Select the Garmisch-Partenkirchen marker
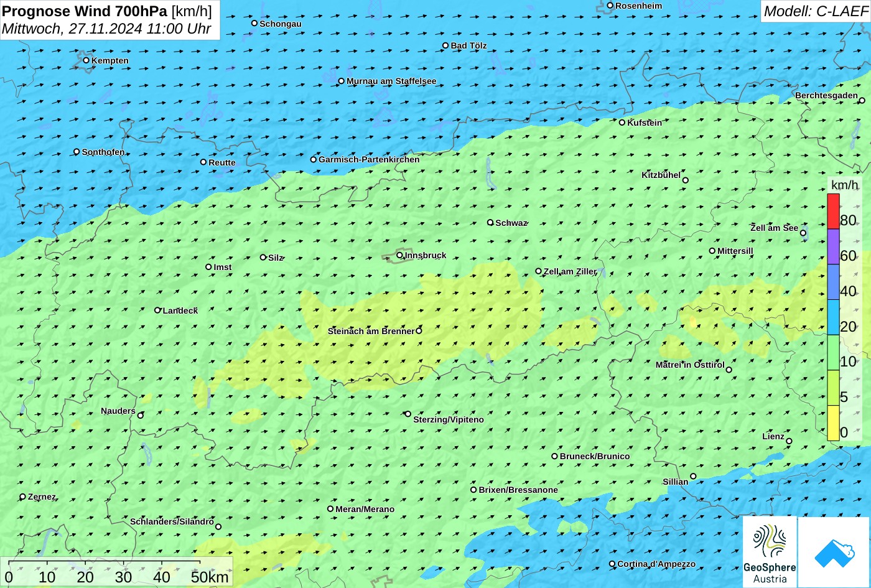The height and width of the screenshot is (588, 871). click(314, 159)
